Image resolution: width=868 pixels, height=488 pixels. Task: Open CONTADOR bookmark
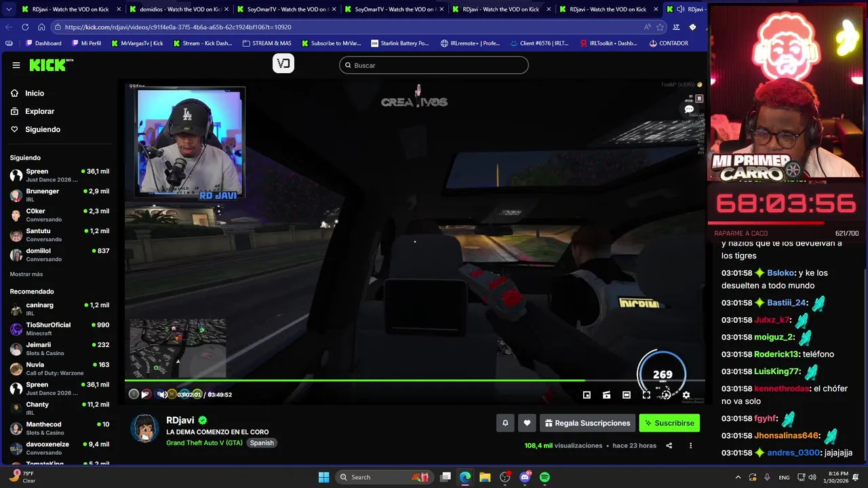pyautogui.click(x=669, y=43)
